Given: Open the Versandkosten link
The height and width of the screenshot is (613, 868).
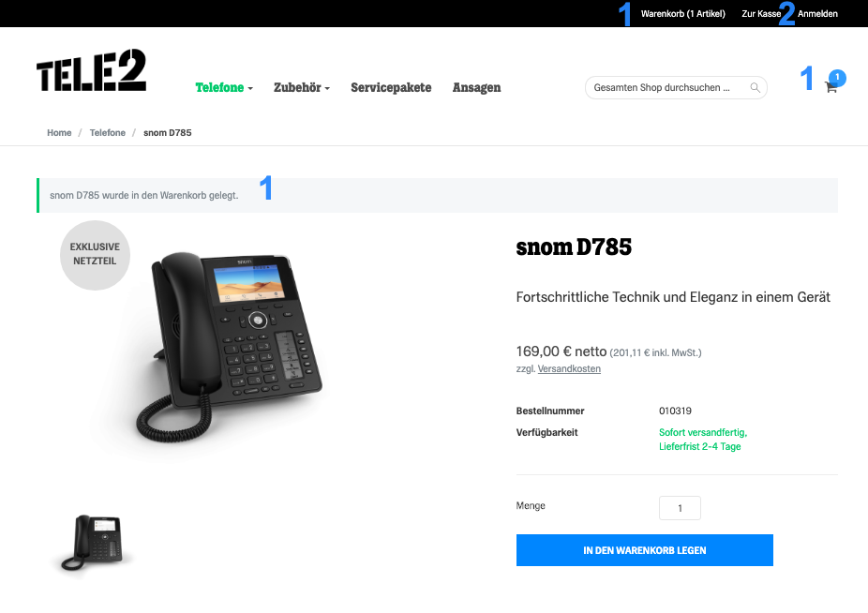Looking at the screenshot, I should (569, 368).
